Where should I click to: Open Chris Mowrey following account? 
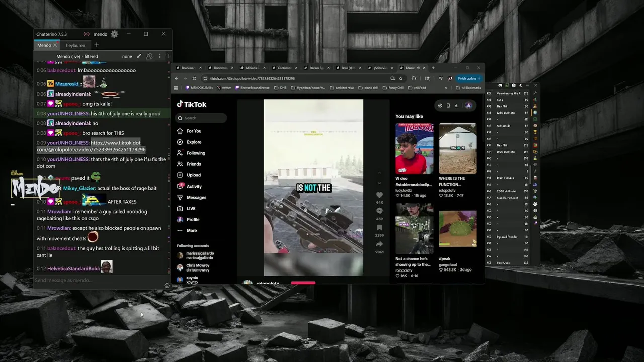coord(194,267)
